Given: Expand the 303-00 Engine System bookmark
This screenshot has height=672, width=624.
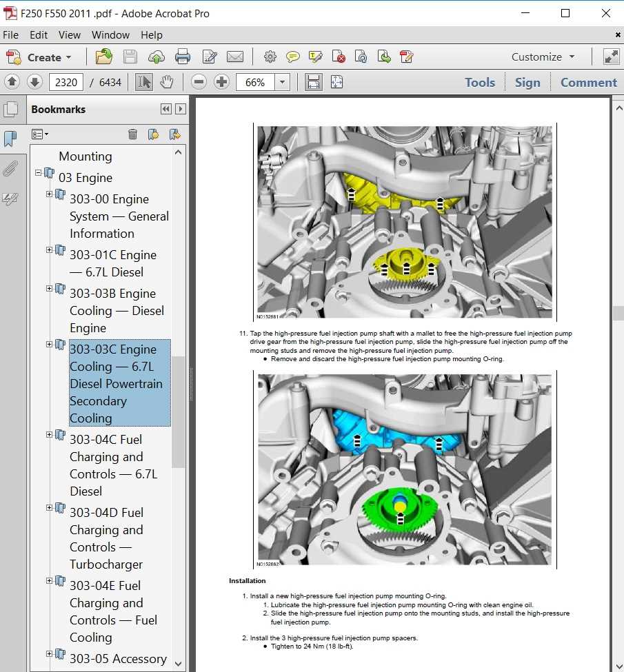Looking at the screenshot, I should tap(50, 194).
